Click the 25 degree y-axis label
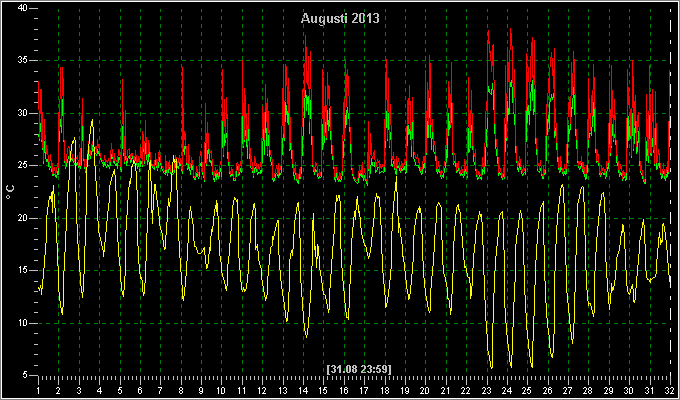Image resolution: width=680 pixels, height=400 pixels. click(x=23, y=166)
